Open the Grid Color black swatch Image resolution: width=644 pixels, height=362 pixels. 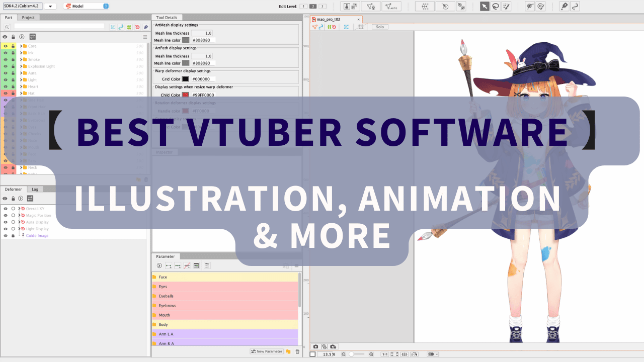point(186,79)
